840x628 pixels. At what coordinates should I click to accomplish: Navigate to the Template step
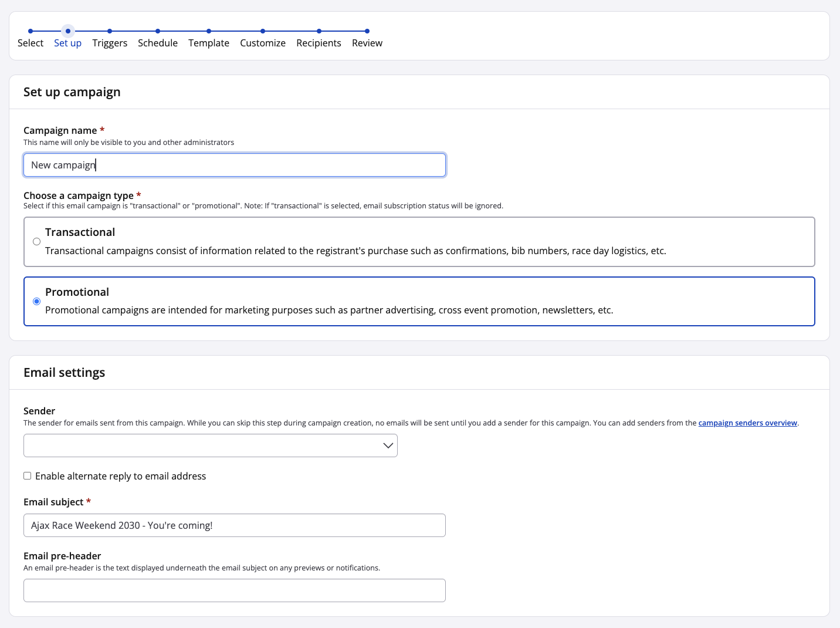[x=209, y=43]
